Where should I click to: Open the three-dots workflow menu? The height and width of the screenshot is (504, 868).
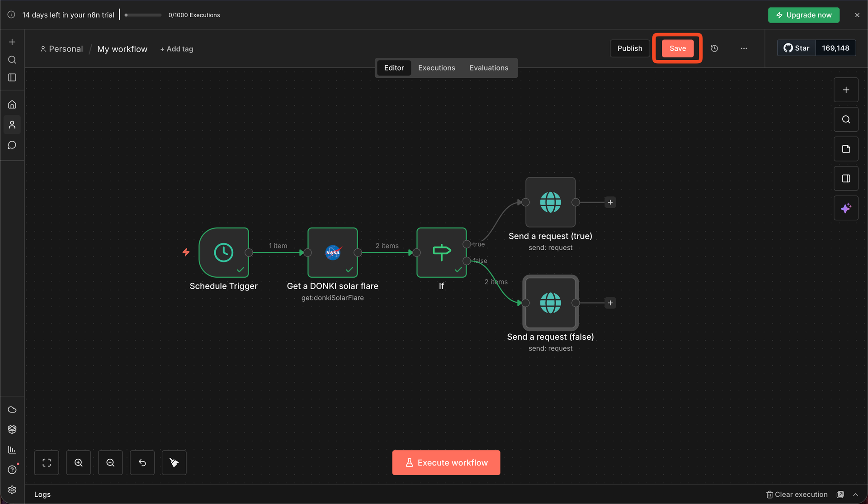(744, 48)
